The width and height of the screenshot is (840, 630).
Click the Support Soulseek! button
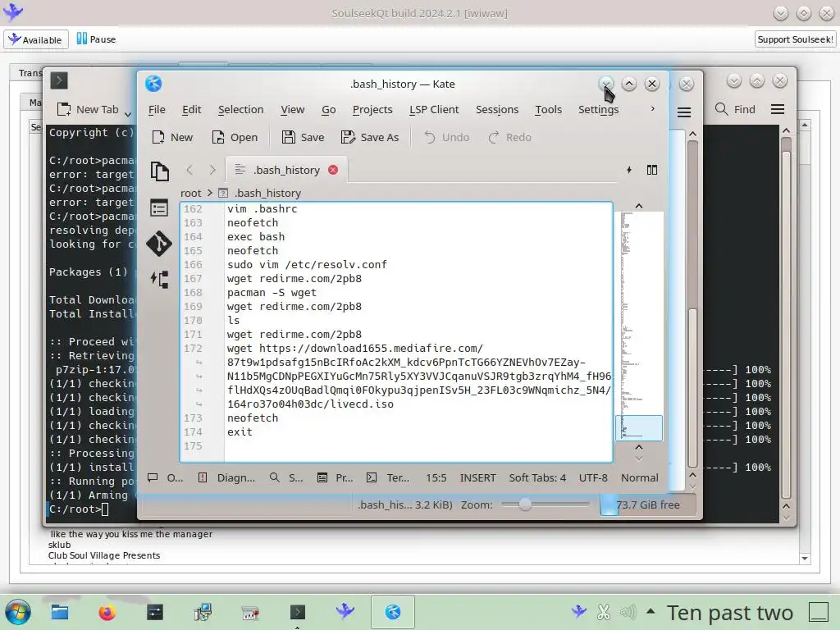tap(795, 39)
